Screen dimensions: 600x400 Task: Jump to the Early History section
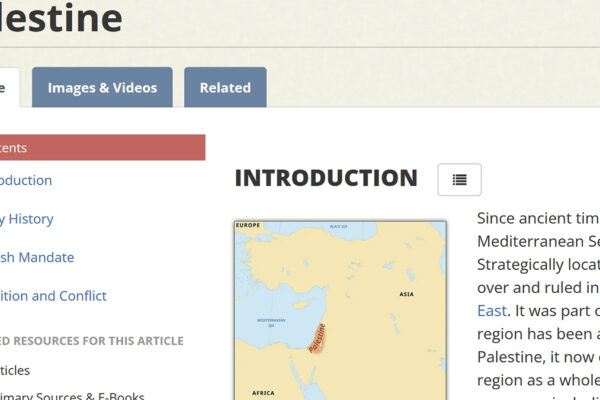tap(27, 219)
